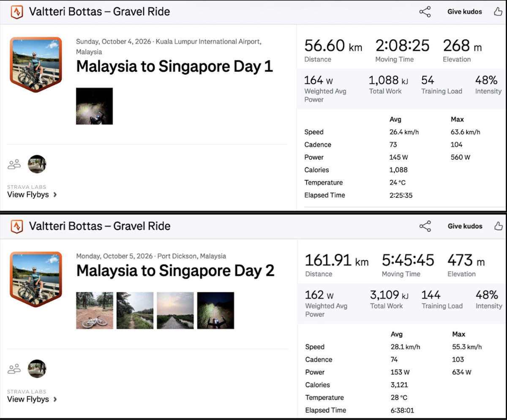Click the 5:45:45 moving time
This screenshot has height=420, width=507.
click(408, 260)
